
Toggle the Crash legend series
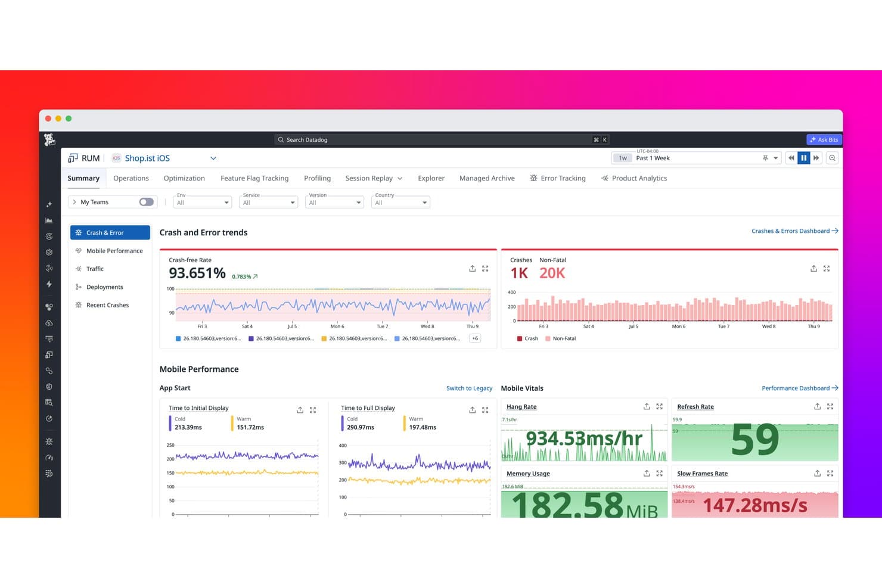tap(527, 338)
